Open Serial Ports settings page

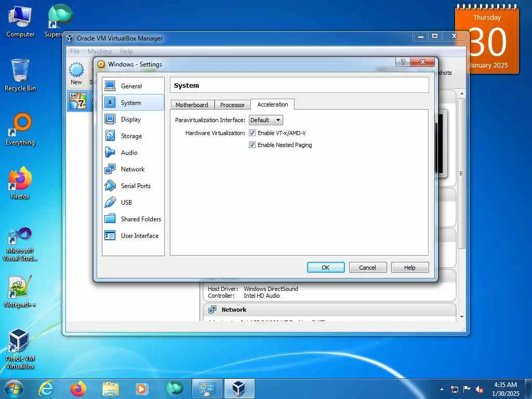coord(133,185)
